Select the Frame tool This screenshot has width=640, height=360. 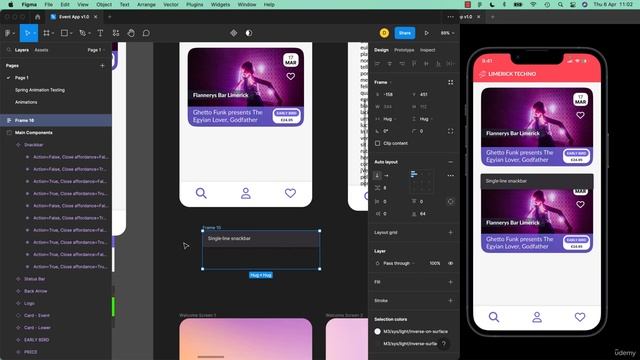(x=47, y=33)
